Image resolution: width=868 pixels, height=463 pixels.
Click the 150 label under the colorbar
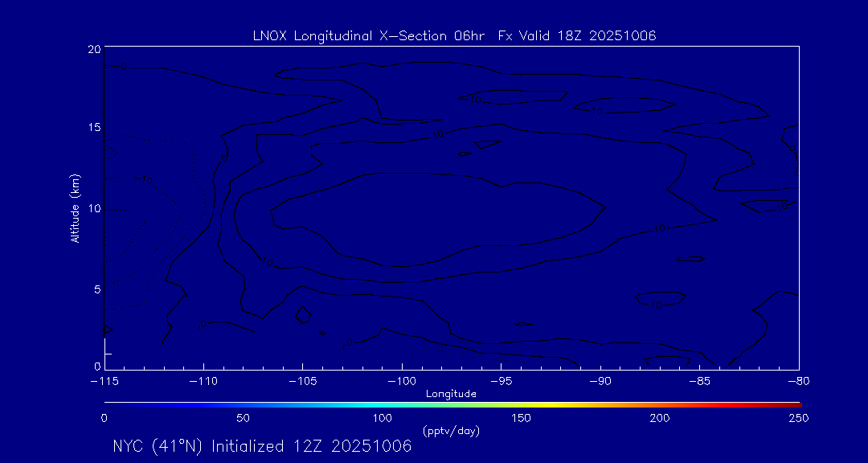(521, 418)
